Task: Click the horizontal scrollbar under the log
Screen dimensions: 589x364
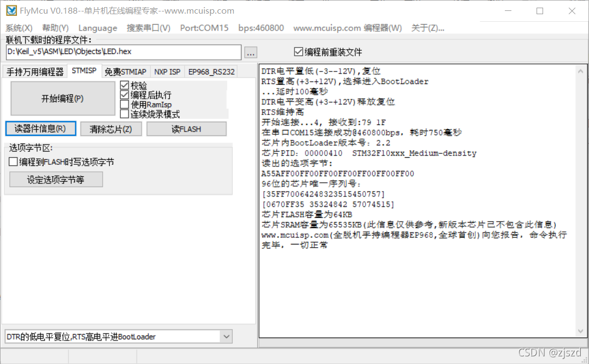Action: click(x=423, y=342)
